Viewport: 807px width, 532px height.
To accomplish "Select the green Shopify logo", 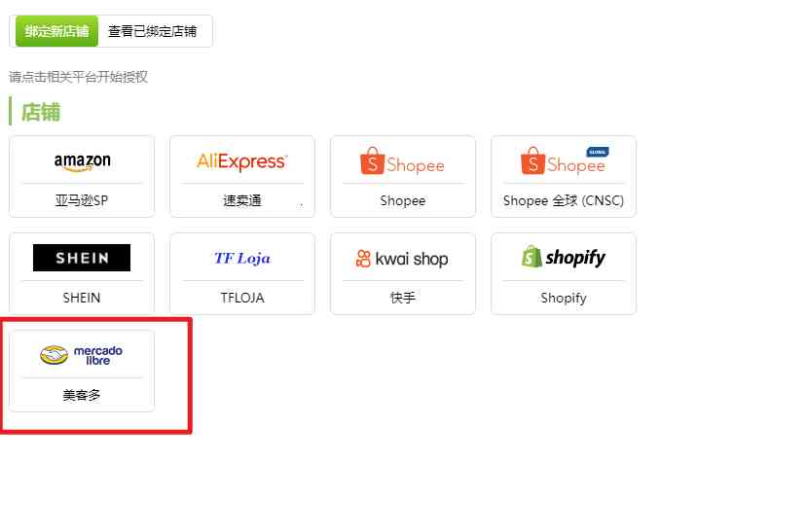I will (564, 258).
